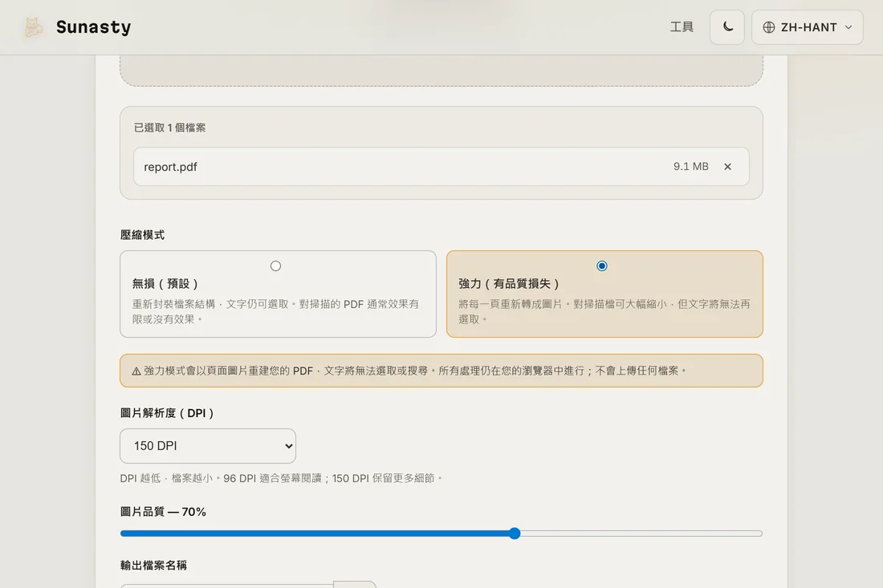Select the 強力（有品質損失）radio button

point(601,266)
